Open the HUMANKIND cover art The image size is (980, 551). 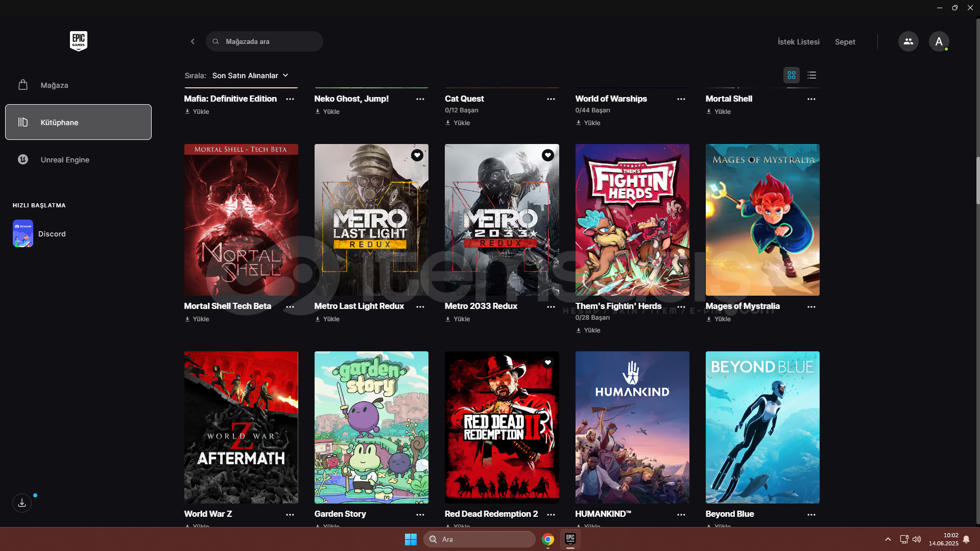[632, 427]
